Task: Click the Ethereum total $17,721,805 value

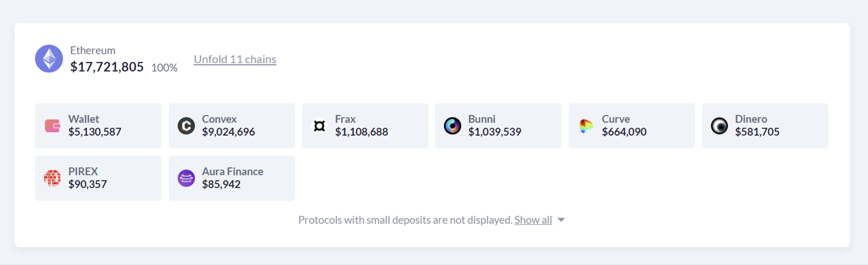Action: click(x=107, y=67)
